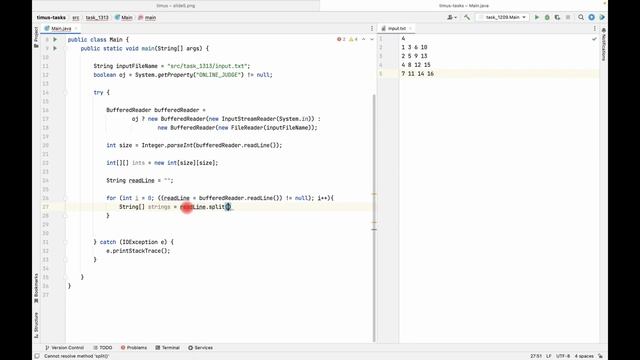Run with coverage shield icon
The image size is (640, 360).
point(557,18)
